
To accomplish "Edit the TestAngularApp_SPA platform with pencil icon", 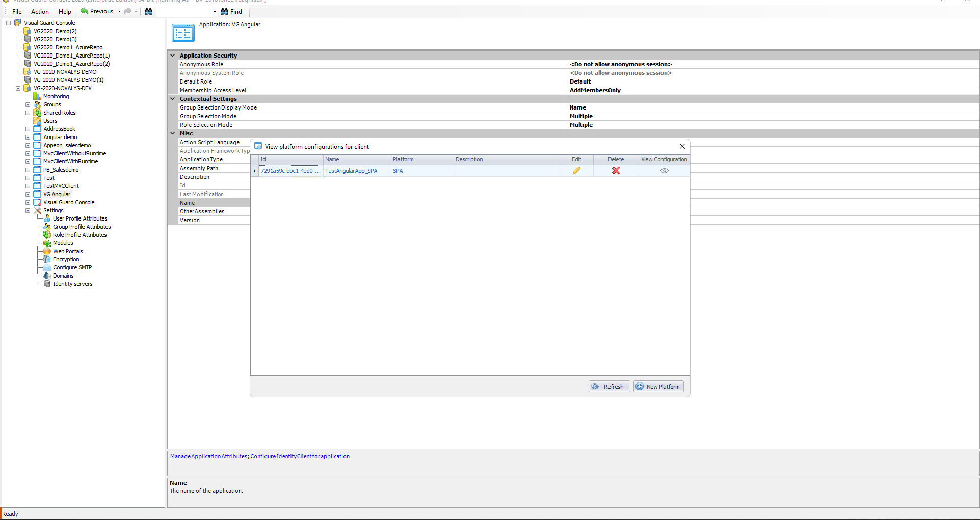I will click(x=576, y=171).
